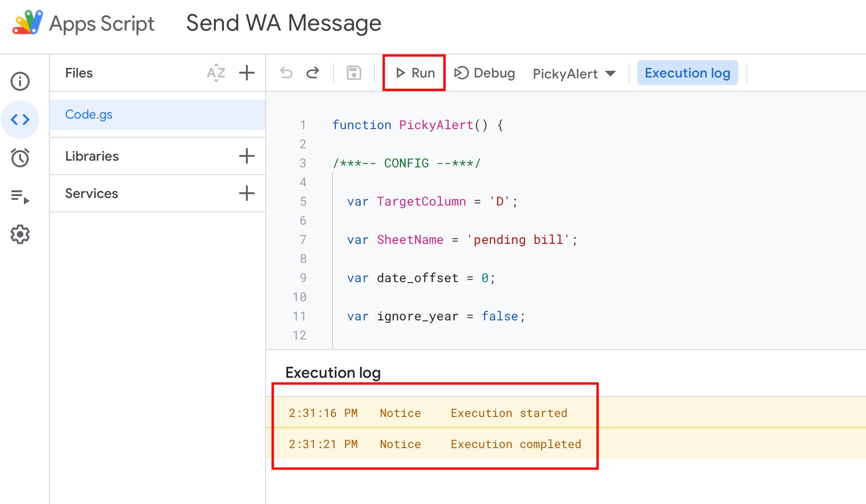Screen dimensions: 866x504
Task: Add a service to the project
Action: click(x=246, y=193)
